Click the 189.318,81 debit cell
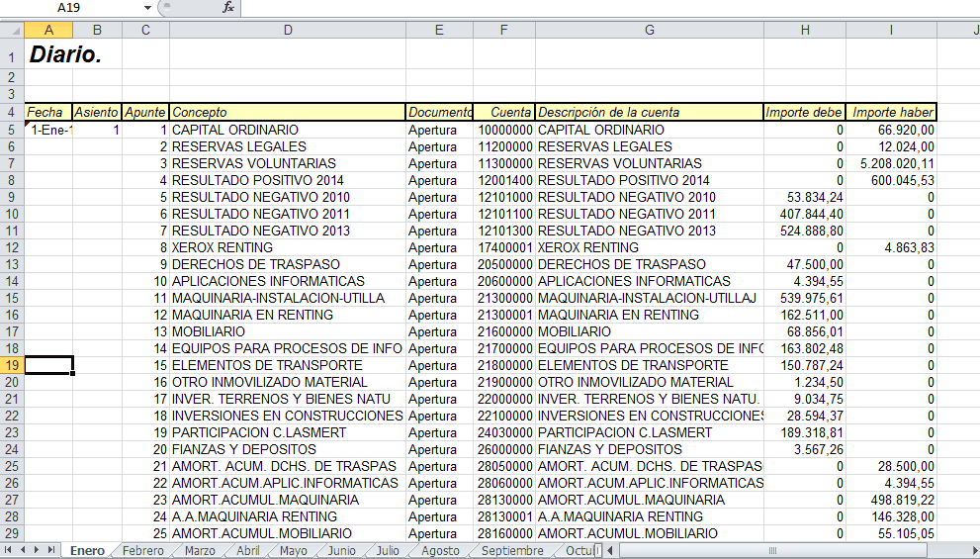 805,432
